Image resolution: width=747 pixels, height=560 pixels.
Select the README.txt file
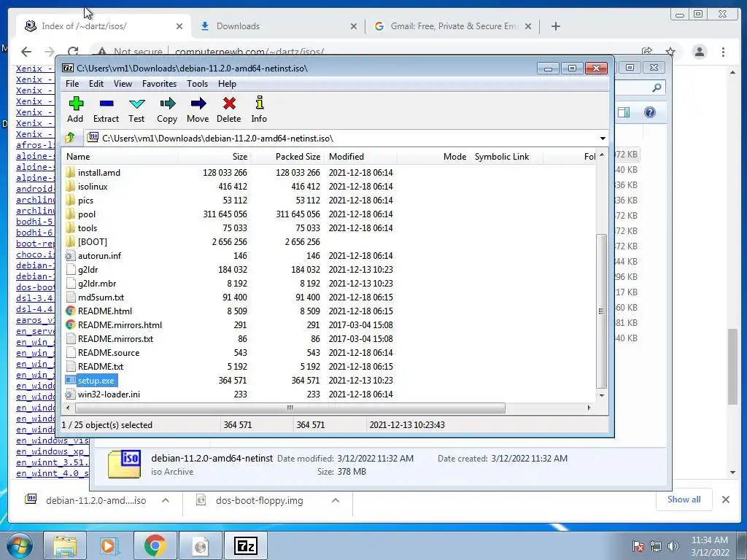click(101, 366)
